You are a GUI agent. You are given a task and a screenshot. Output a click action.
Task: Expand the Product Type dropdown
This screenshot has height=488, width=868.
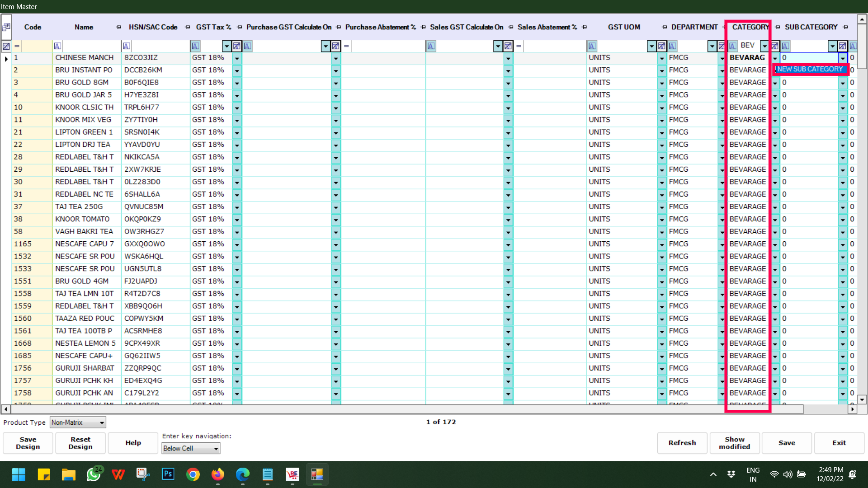tap(102, 422)
